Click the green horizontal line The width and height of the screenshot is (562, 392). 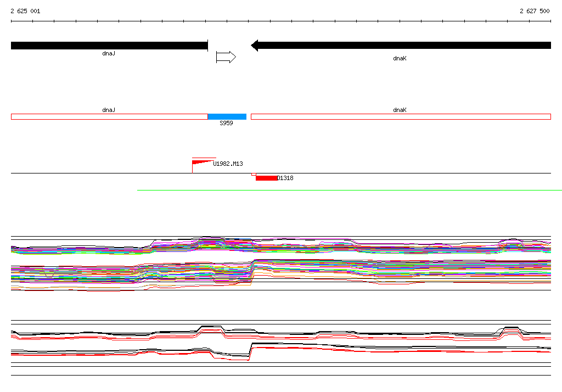(350, 190)
